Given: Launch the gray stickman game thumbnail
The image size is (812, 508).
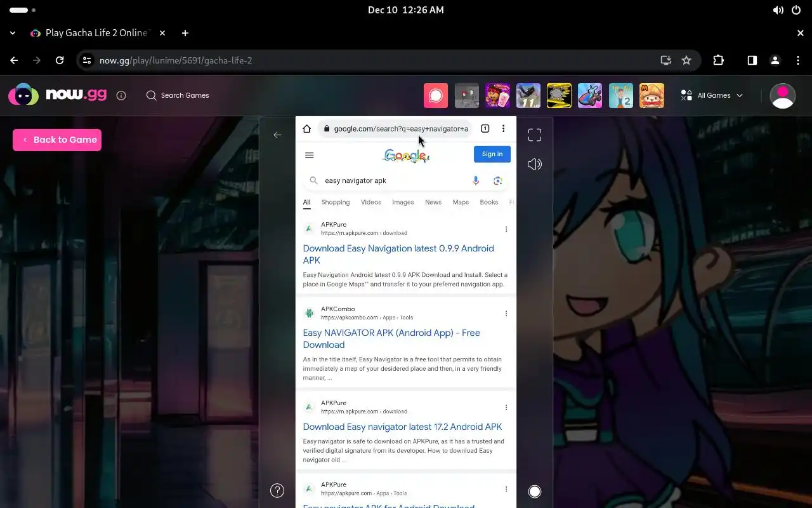Looking at the screenshot, I should [x=467, y=95].
